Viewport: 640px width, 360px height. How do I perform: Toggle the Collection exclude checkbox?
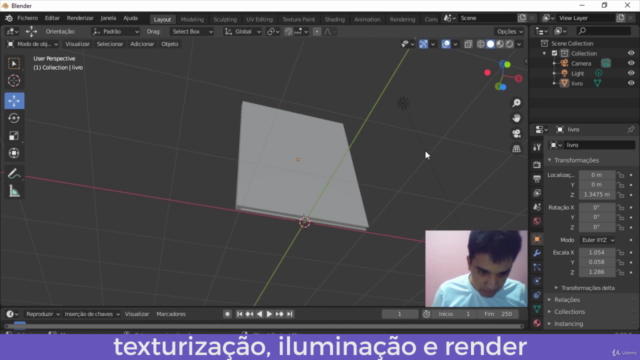554,53
